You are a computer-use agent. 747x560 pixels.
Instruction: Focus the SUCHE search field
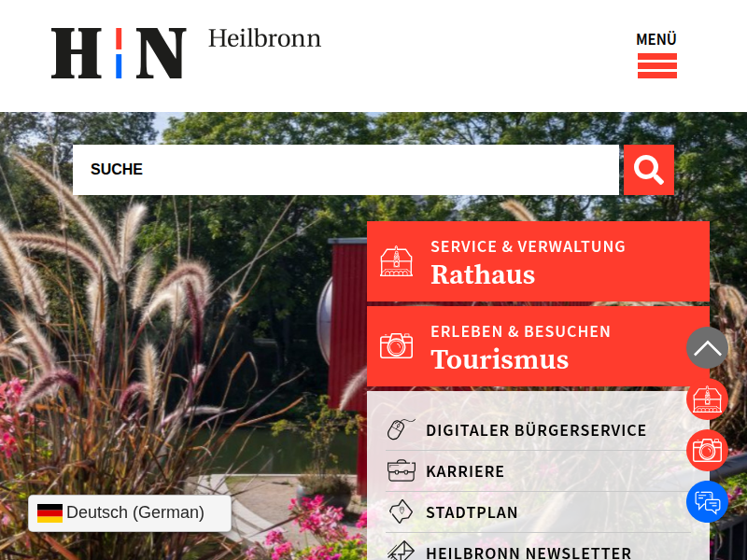coord(345,170)
